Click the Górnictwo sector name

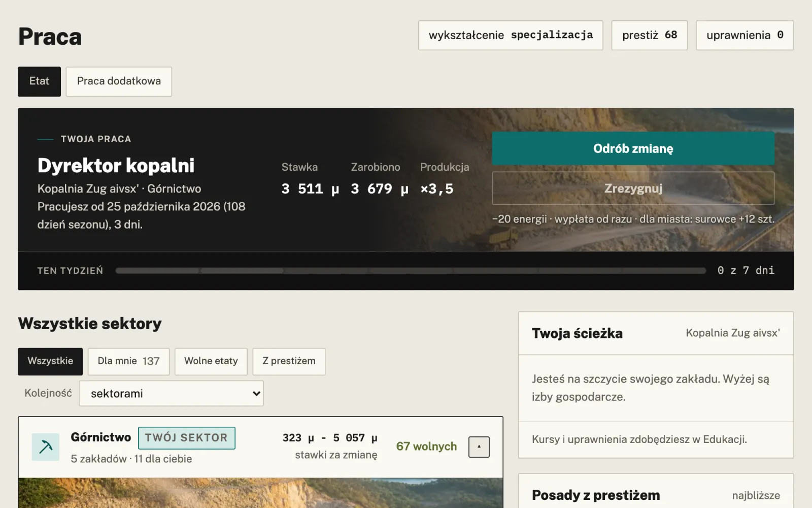(101, 437)
